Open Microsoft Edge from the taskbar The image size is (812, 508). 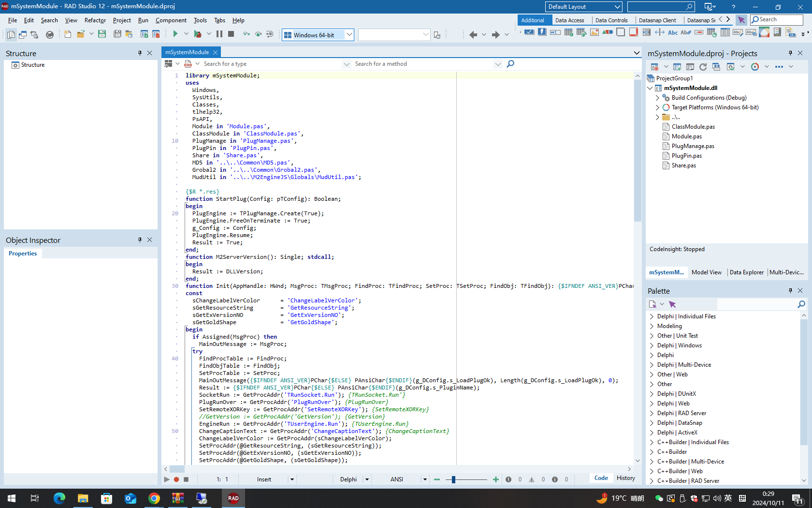coord(59,498)
